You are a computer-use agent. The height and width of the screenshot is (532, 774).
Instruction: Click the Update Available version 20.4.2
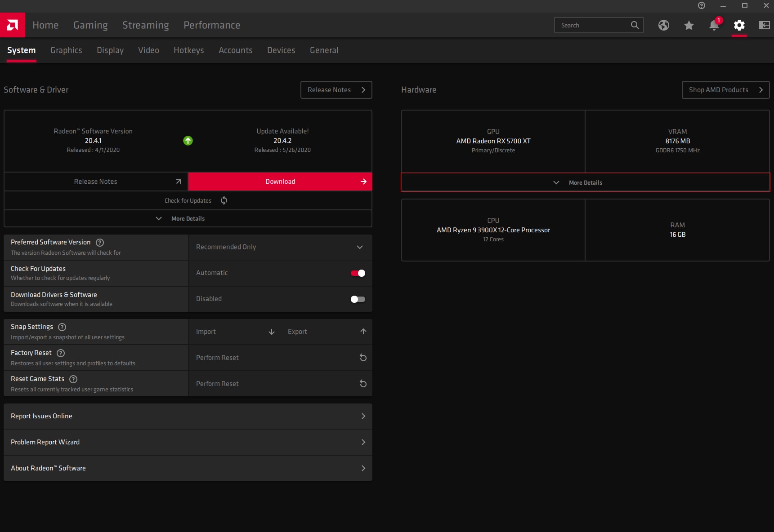coord(282,141)
